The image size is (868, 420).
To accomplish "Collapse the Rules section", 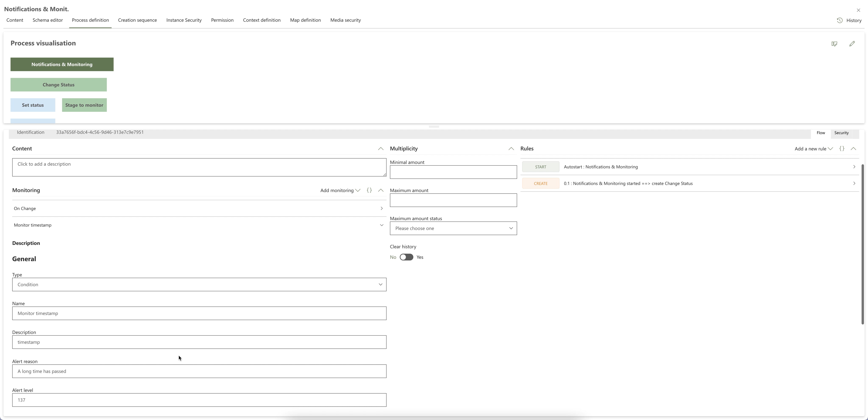I will [853, 149].
